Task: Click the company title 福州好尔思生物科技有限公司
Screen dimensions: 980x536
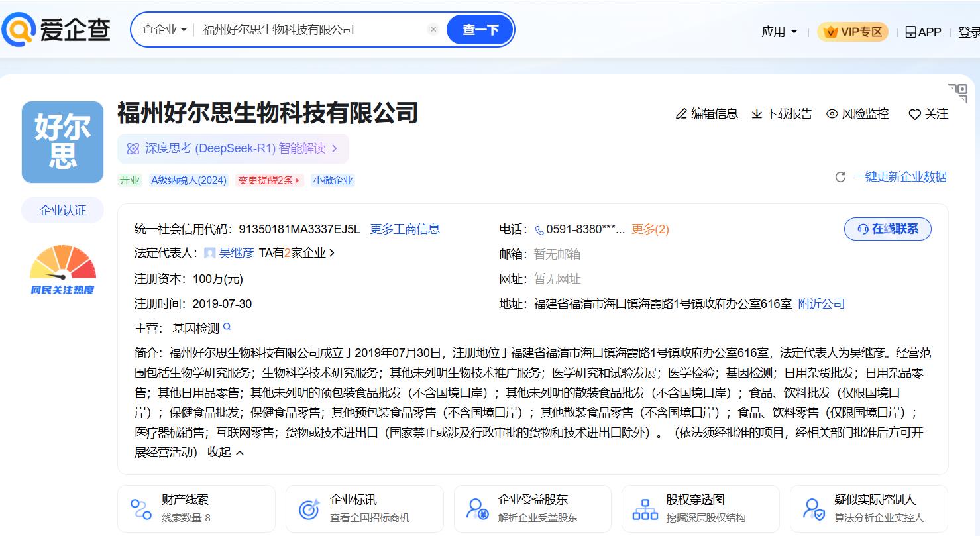Action: [268, 113]
